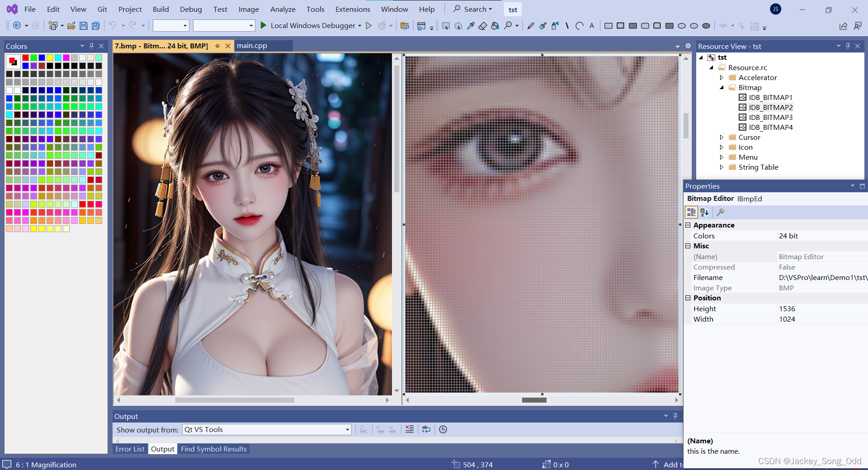The height and width of the screenshot is (470, 868).
Task: Click the Filename property value field
Action: point(822,277)
